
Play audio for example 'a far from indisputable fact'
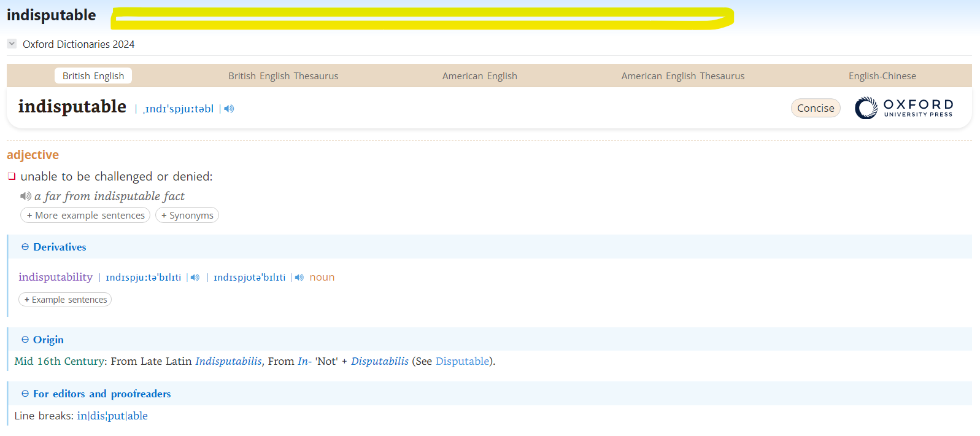tap(26, 197)
